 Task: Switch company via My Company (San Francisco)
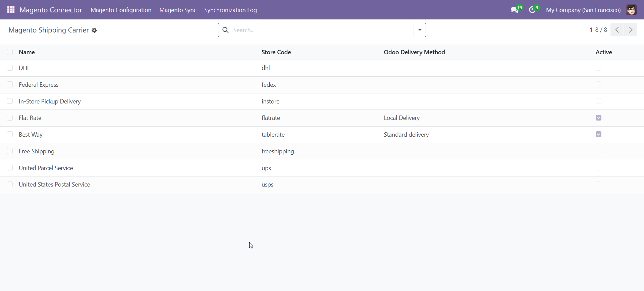tap(583, 10)
